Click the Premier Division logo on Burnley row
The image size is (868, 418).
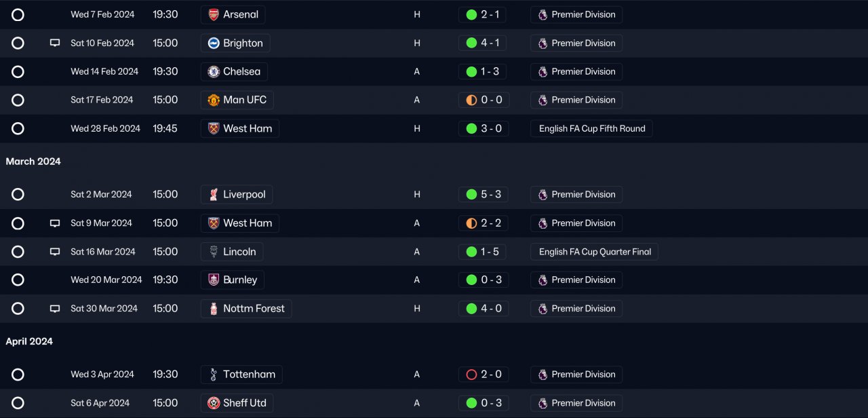click(x=542, y=280)
